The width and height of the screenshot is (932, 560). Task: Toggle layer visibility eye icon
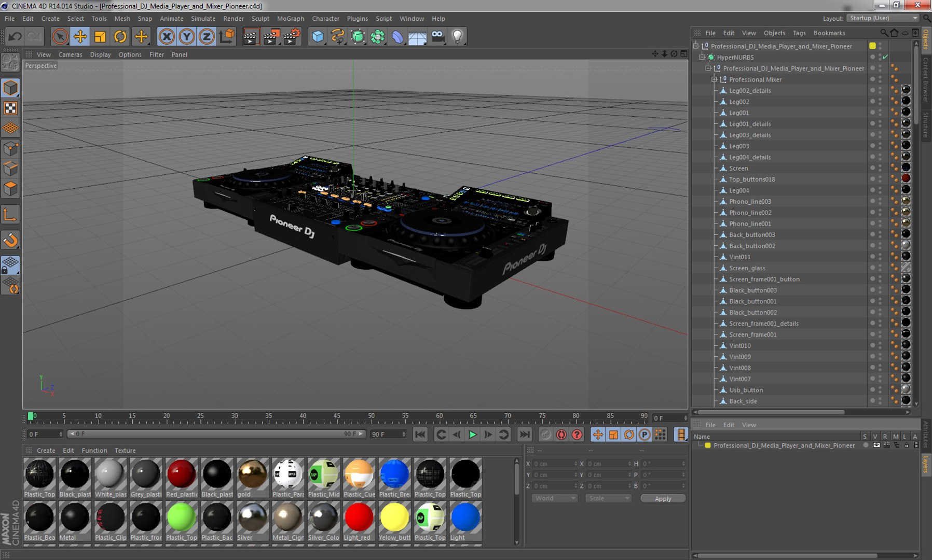click(x=876, y=445)
